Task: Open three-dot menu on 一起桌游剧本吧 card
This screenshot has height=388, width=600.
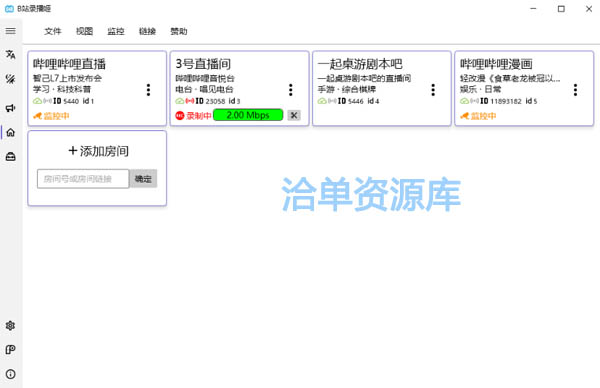Action: pyautogui.click(x=433, y=90)
